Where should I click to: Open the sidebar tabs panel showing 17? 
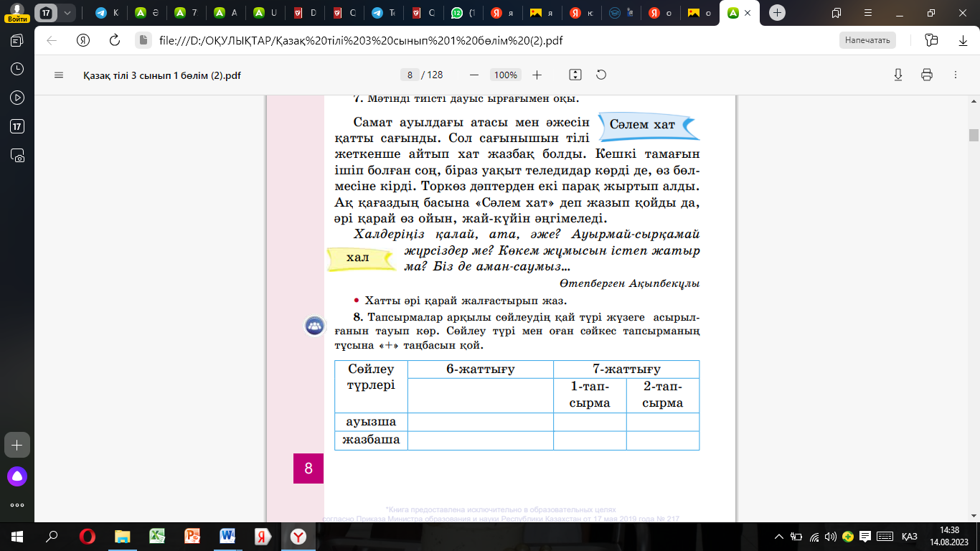point(17,126)
